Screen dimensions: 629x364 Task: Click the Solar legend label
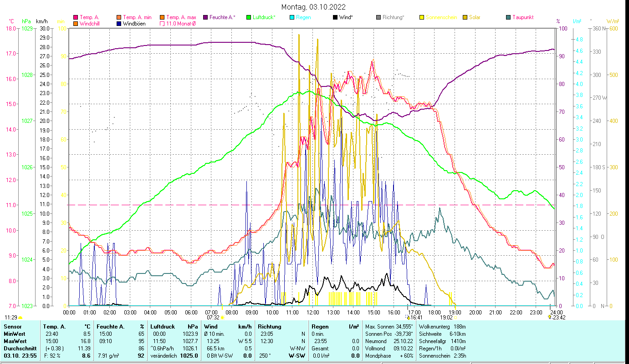[475, 17]
